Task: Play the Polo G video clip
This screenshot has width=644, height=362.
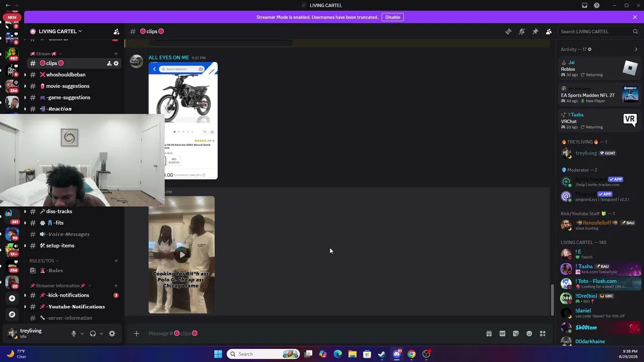Action: click(x=182, y=254)
